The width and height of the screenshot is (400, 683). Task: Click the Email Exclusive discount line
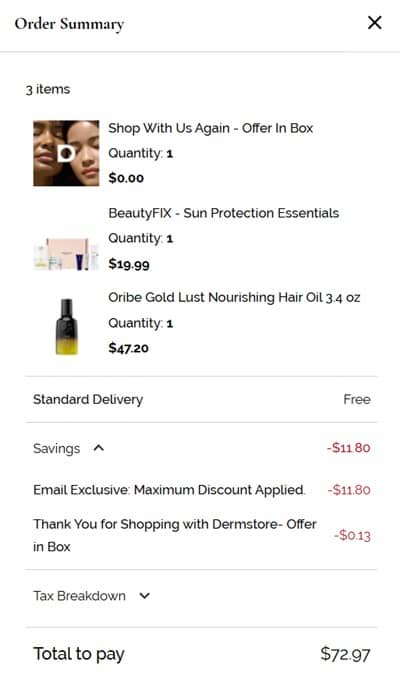[169, 490]
